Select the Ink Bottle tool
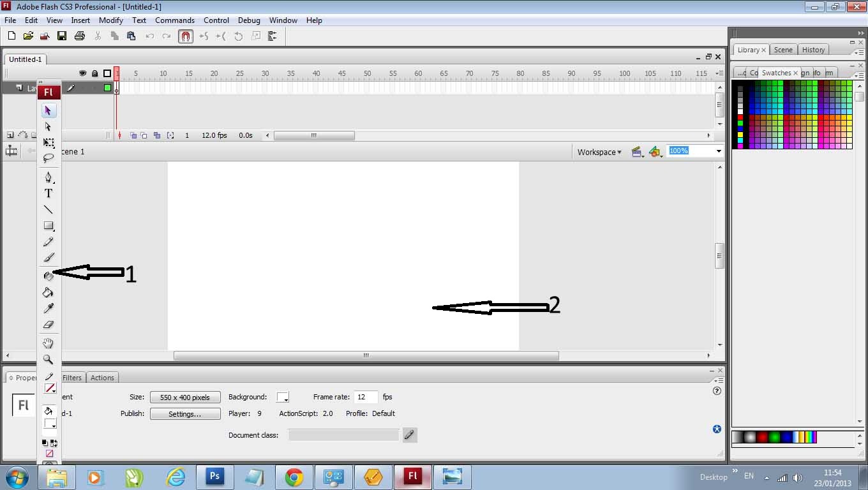Image resolution: width=868 pixels, height=490 pixels. 48,276
